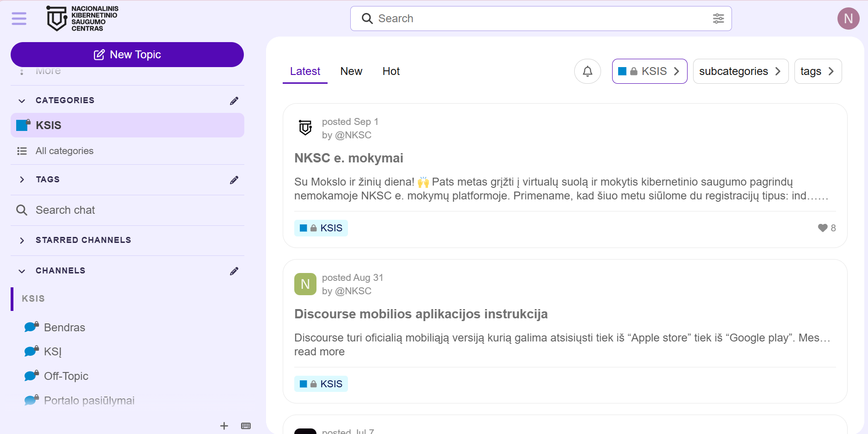Image resolution: width=868 pixels, height=434 pixels.
Task: Switch to the New tab
Action: point(351,71)
